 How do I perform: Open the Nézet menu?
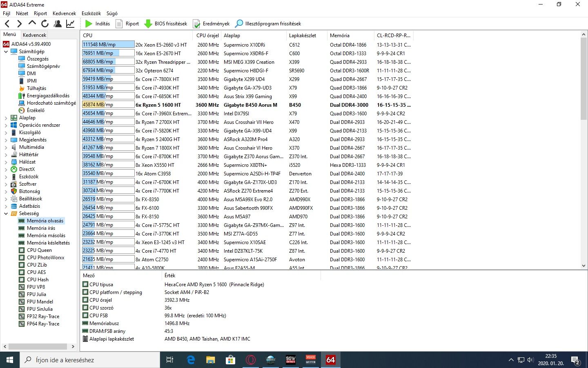(22, 13)
